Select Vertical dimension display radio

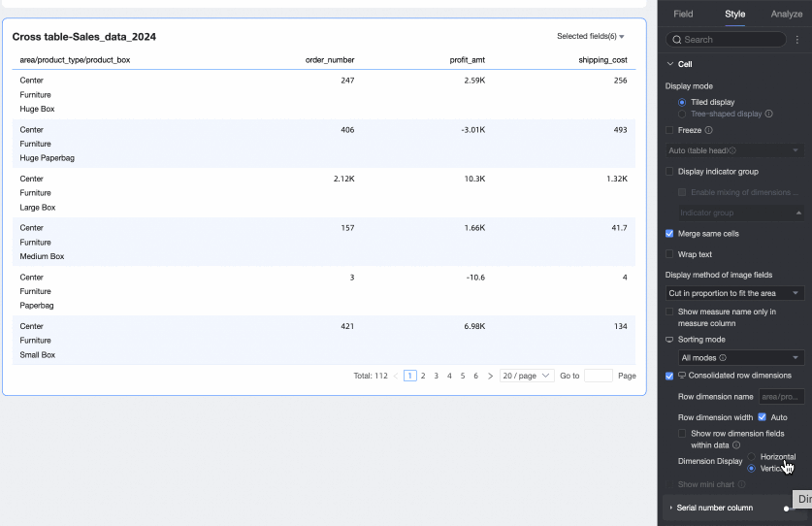752,469
